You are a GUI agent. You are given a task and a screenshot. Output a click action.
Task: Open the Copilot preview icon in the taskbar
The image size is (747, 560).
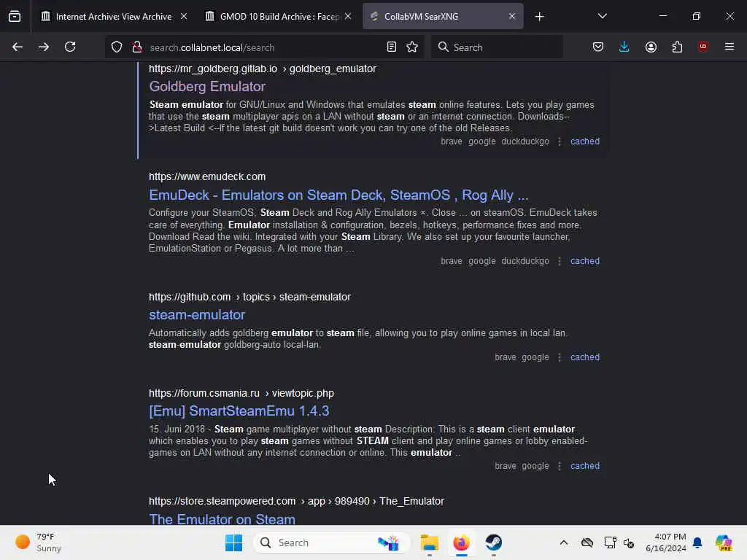point(724,542)
